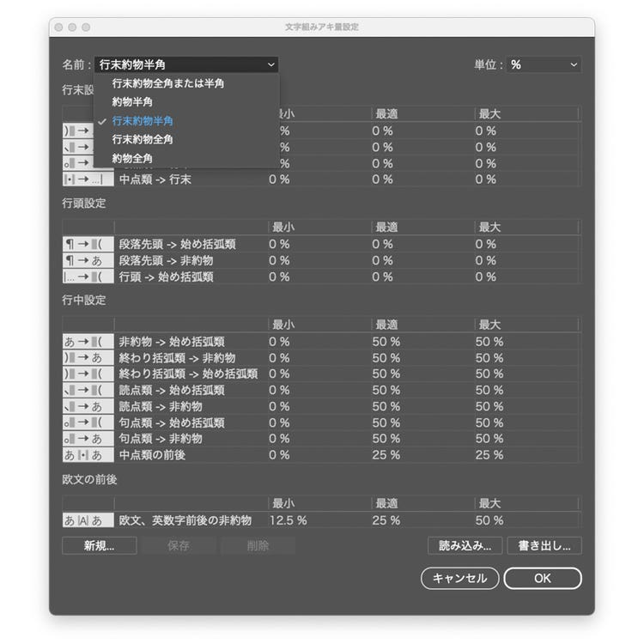The width and height of the screenshot is (644, 644).
Task: Choose 約物半角 preset in the list
Action: coord(132,102)
